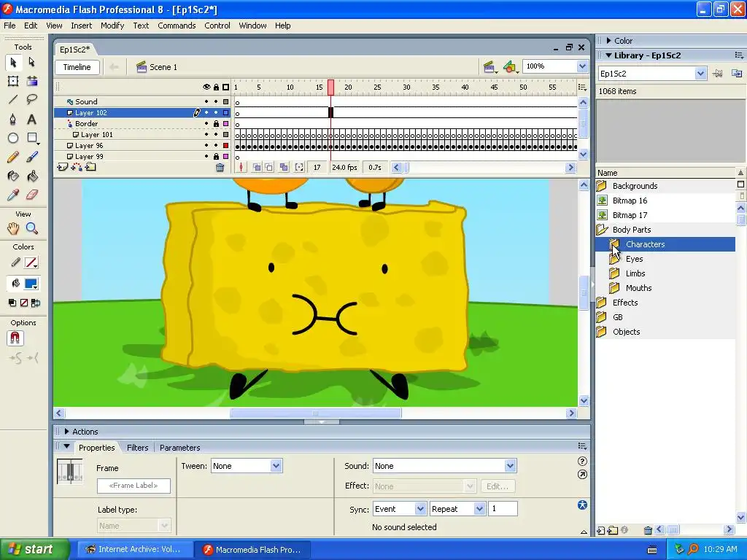Toggle the lock on Border layer
Image resolution: width=747 pixels, height=560 pixels.
pos(216,124)
